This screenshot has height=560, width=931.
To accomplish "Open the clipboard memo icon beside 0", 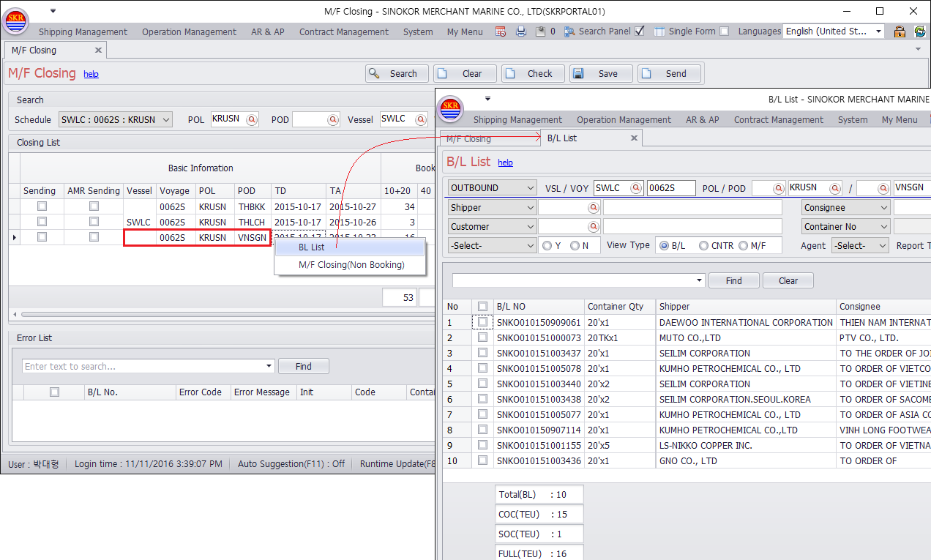I will [x=540, y=31].
